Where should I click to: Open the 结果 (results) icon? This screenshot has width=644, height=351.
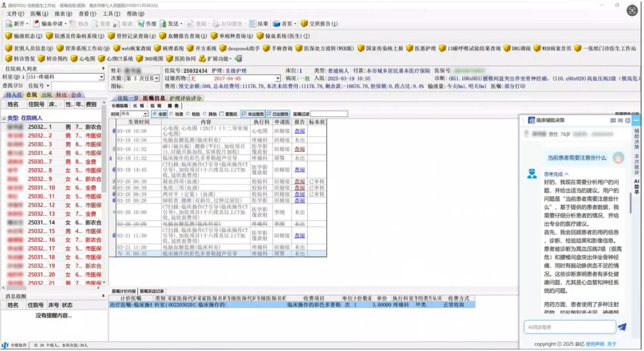tap(259, 24)
